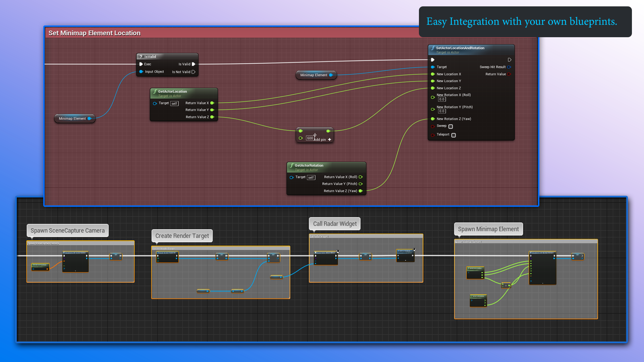Click the question mark icon on the IsValid node

tap(142, 56)
